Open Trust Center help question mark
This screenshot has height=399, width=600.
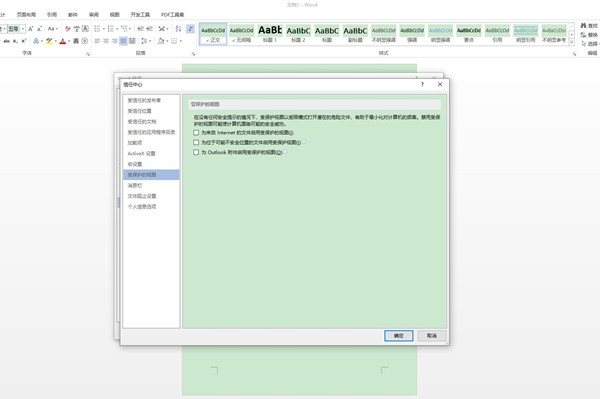click(x=422, y=84)
